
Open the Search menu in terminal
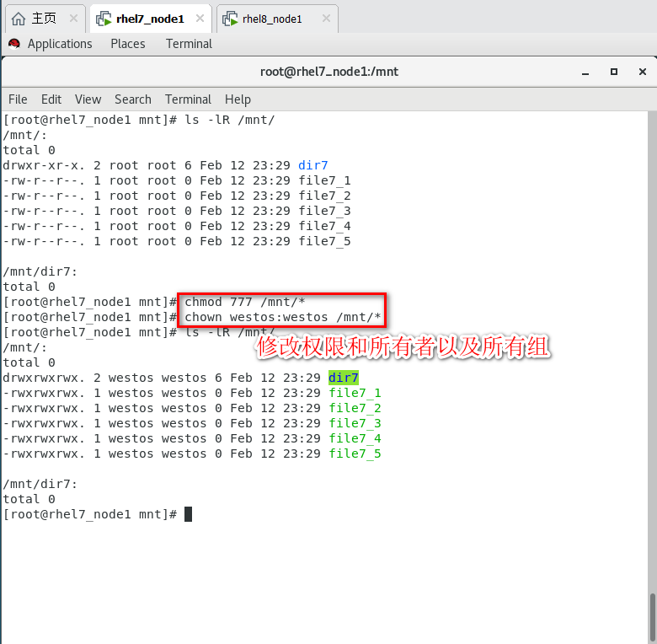click(x=133, y=99)
